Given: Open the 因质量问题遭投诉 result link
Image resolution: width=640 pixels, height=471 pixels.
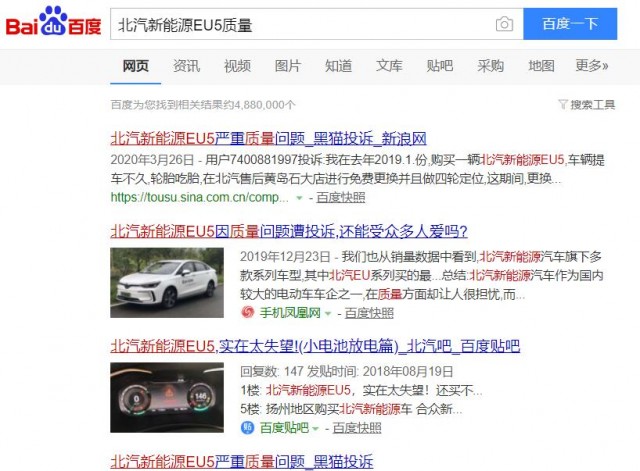Looking at the screenshot, I should [x=289, y=231].
